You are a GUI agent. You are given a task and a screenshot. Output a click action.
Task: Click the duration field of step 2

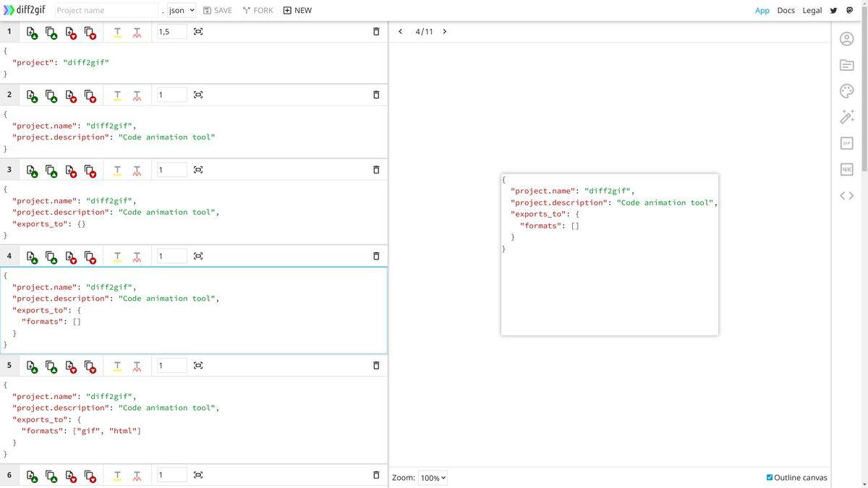click(171, 95)
